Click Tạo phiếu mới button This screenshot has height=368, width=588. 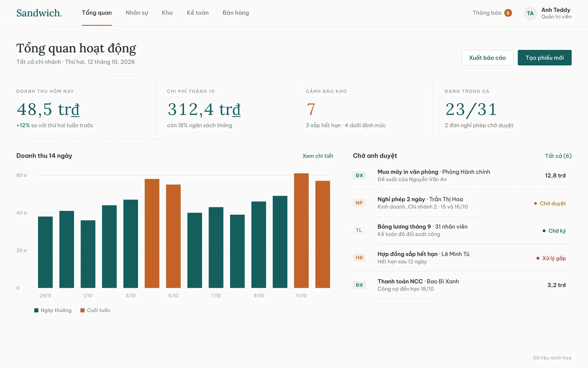(545, 58)
